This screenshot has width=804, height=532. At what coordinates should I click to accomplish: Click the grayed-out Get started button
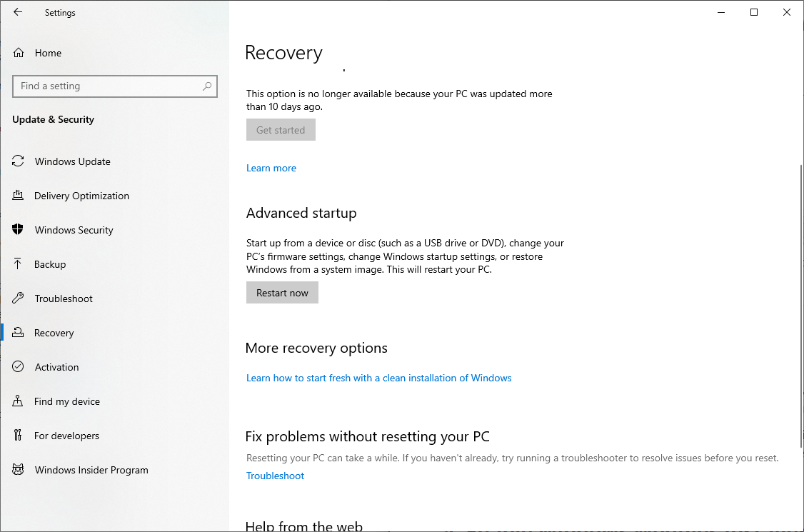coord(281,129)
